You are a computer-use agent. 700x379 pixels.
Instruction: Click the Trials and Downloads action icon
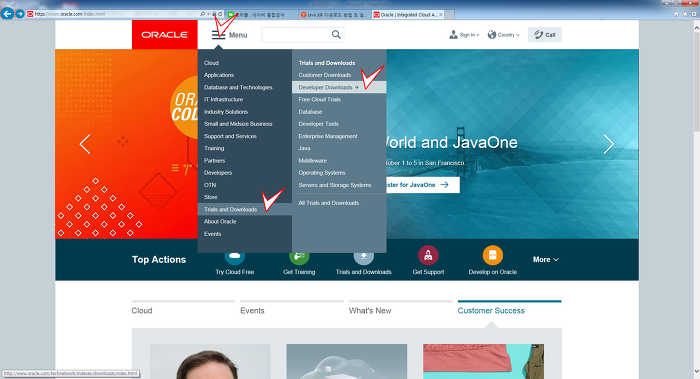tap(364, 256)
